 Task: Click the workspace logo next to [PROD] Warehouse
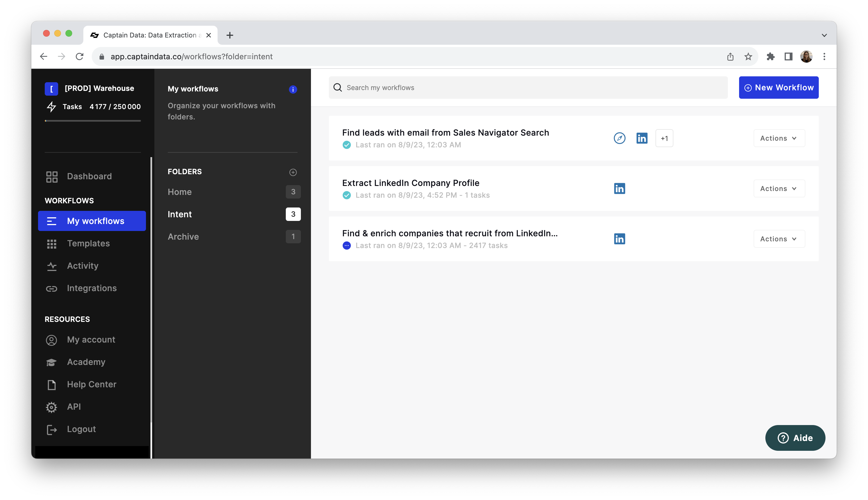(x=51, y=89)
